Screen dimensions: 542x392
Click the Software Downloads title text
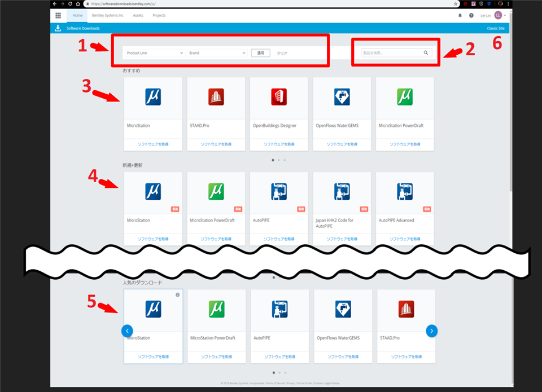(83, 28)
